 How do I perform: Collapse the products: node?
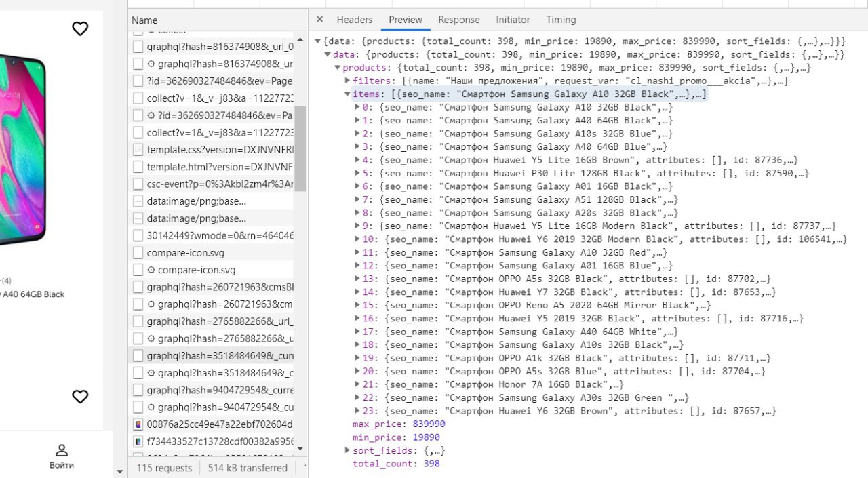tap(338, 68)
